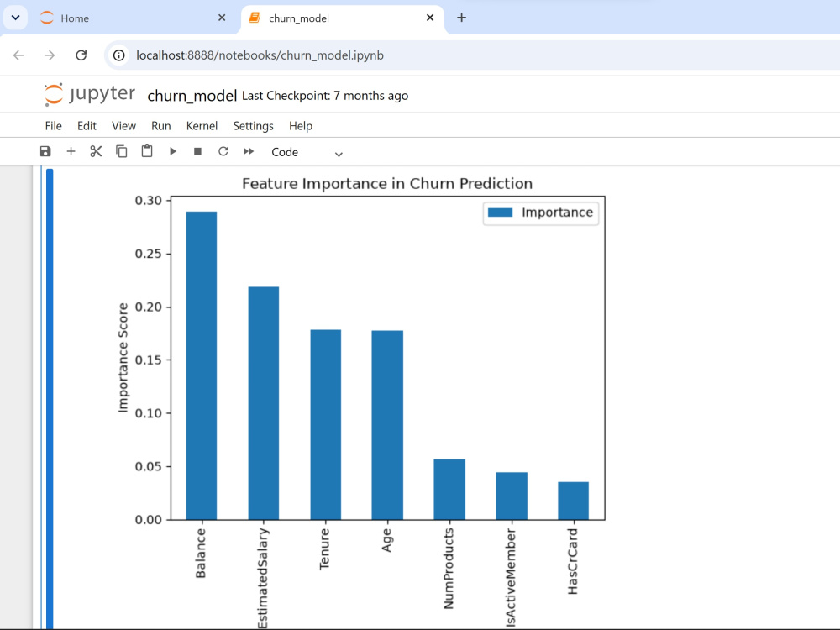Click the Importance legend label
Image resolution: width=840 pixels, height=630 pixels.
point(557,213)
